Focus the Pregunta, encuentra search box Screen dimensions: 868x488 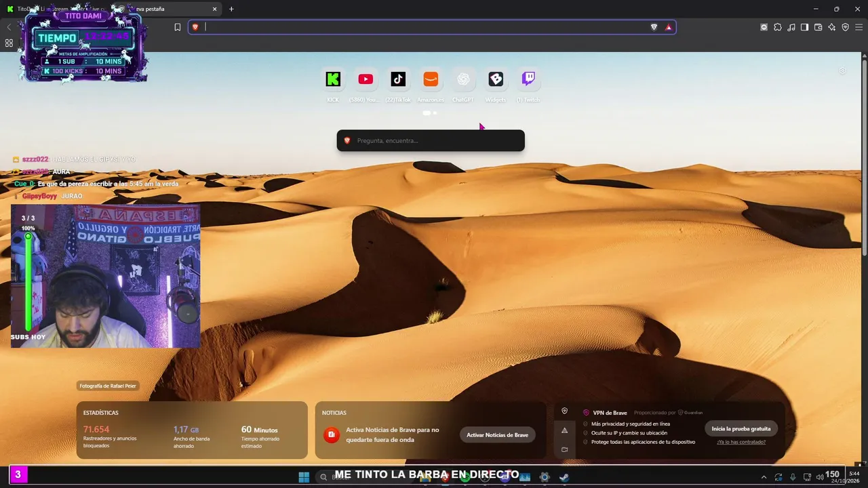431,140
